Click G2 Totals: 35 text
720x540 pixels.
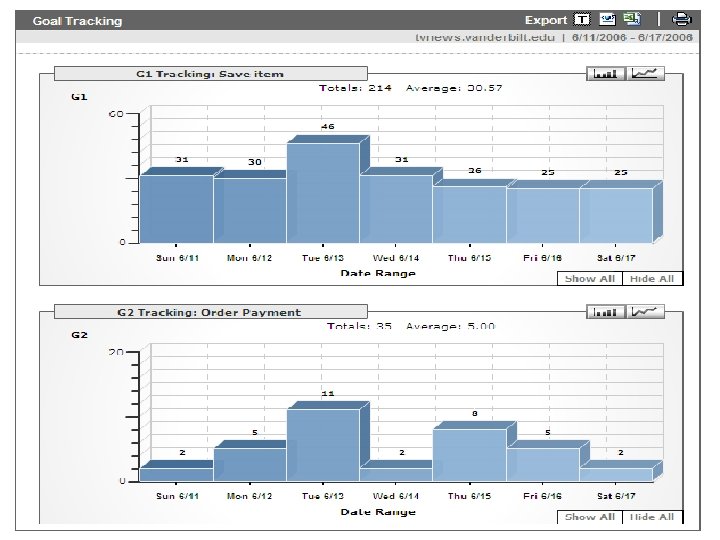(x=359, y=326)
